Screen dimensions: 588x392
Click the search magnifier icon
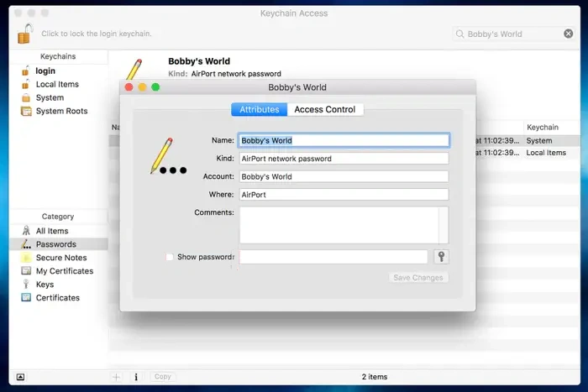(459, 34)
